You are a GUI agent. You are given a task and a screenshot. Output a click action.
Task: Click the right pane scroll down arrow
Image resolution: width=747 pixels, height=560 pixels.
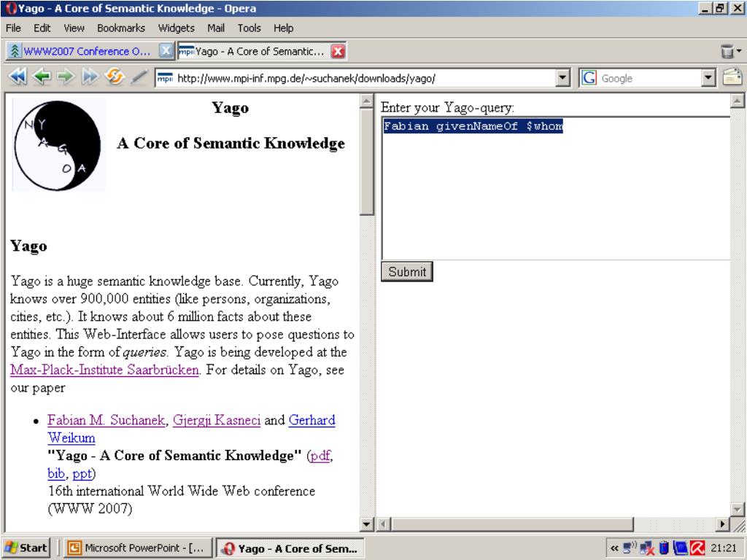(737, 510)
